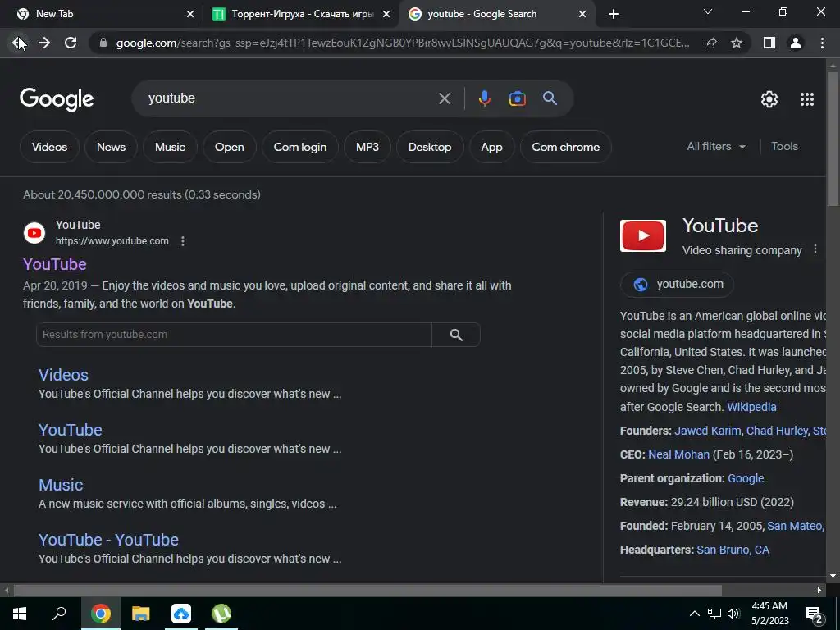Click the horizontal scrollbar thumb

tap(367, 591)
